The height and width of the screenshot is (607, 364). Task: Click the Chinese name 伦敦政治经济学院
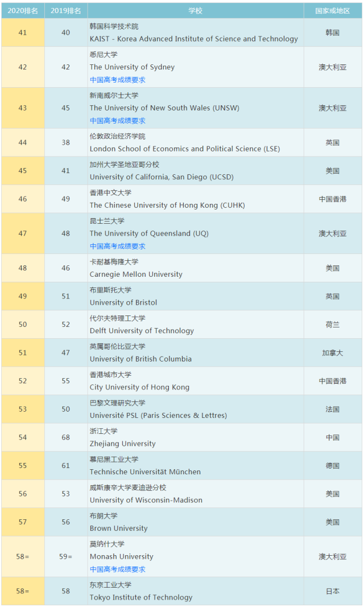pos(118,136)
